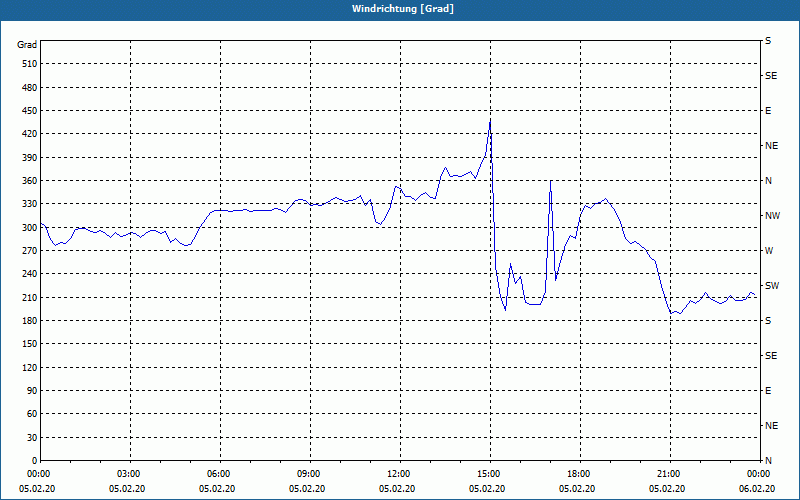Click the NW compass label
The width and height of the screenshot is (800, 500).
[773, 216]
